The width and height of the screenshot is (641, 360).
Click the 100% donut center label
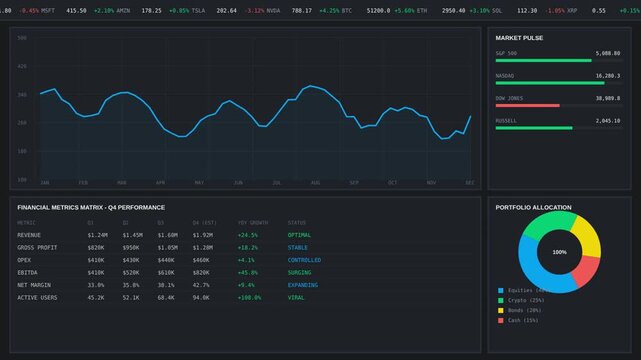[x=560, y=252]
